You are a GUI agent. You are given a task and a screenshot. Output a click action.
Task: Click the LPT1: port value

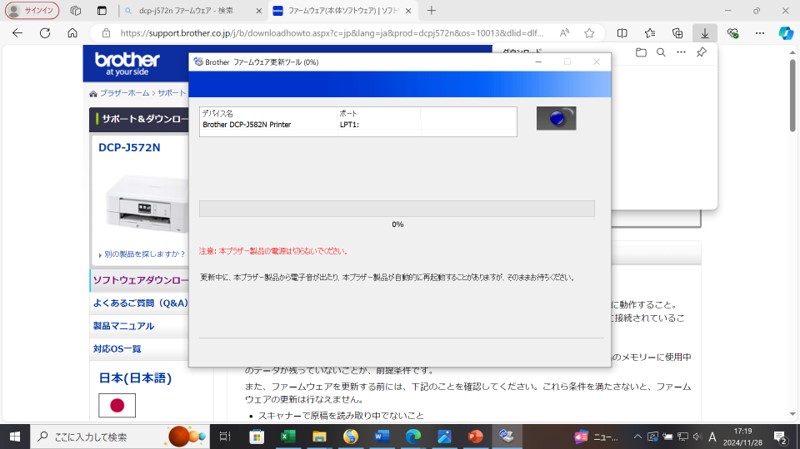pyautogui.click(x=349, y=124)
